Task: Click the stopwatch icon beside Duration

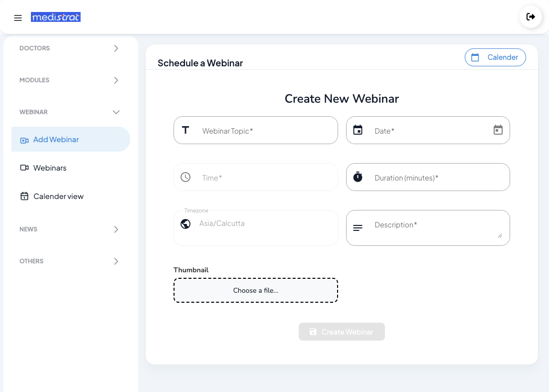Action: 358,177
